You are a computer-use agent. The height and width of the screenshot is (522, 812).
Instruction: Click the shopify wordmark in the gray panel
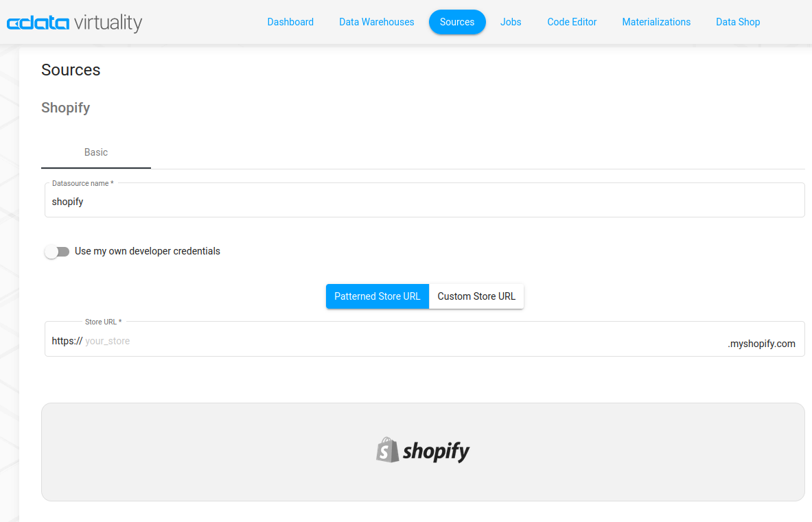tap(436, 451)
